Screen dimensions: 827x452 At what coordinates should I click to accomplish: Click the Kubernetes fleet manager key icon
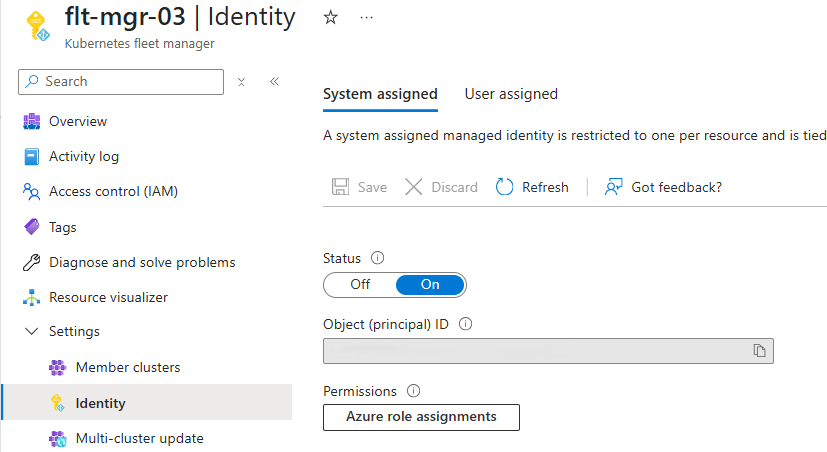(x=37, y=26)
